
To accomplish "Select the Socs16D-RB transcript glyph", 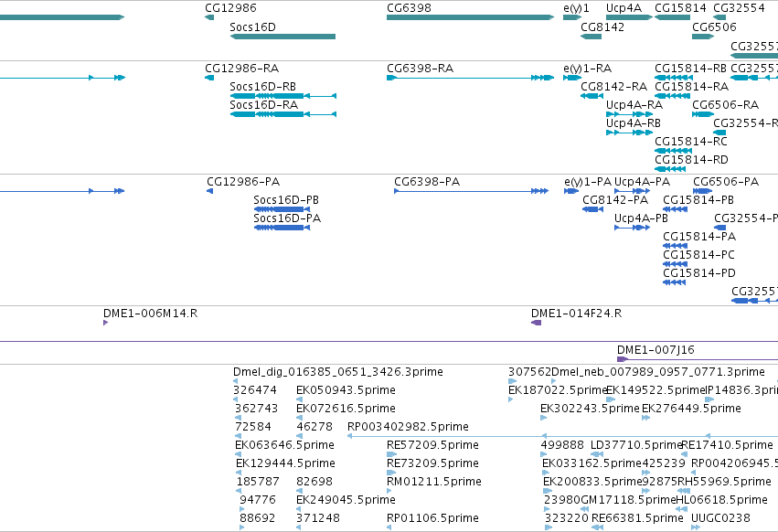I will (x=283, y=96).
